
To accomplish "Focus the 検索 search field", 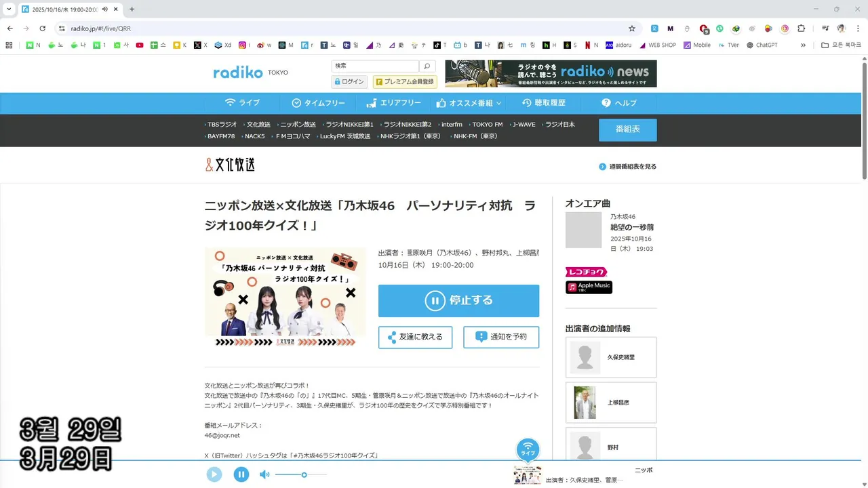I will [x=375, y=66].
